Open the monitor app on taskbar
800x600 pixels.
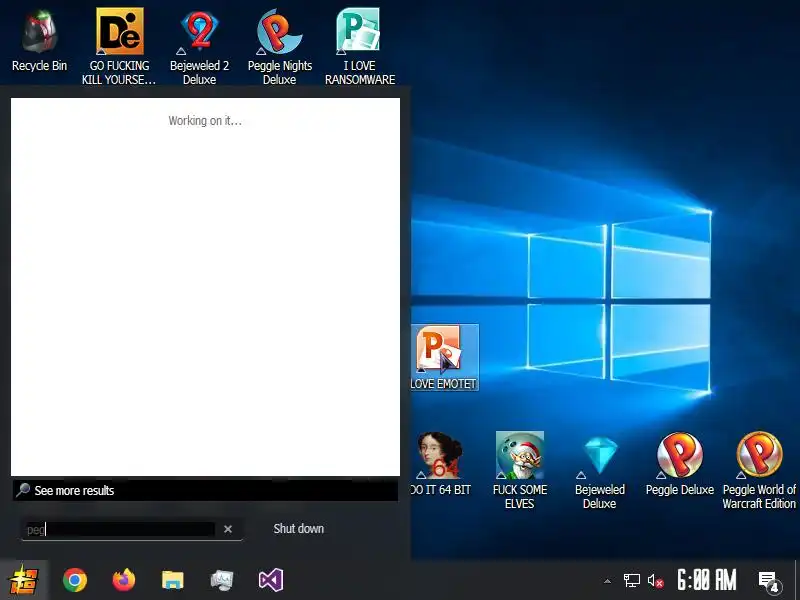click(222, 580)
